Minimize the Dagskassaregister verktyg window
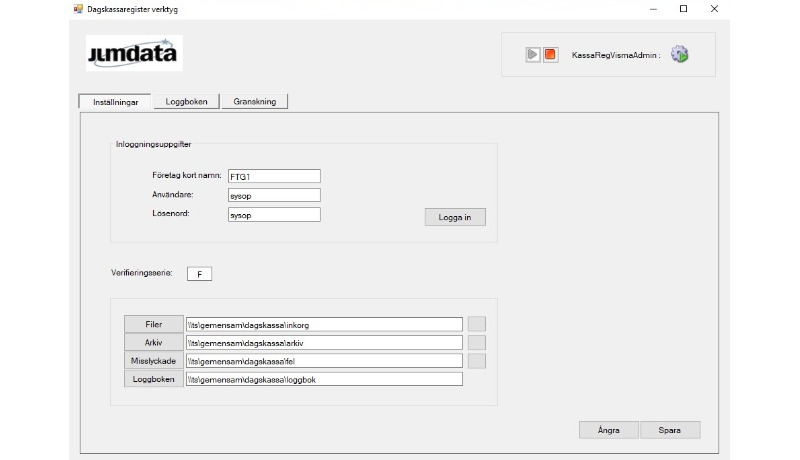Screen dimensions: 800x460 (x=653, y=9)
